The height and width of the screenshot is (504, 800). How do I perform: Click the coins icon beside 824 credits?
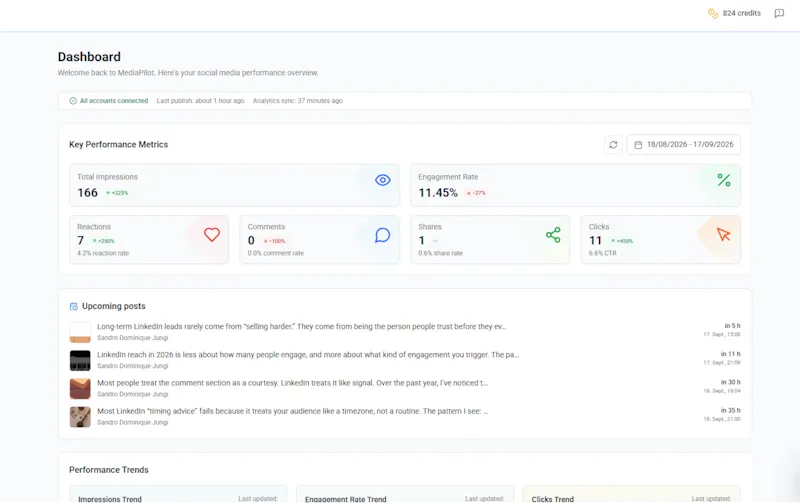tap(713, 13)
